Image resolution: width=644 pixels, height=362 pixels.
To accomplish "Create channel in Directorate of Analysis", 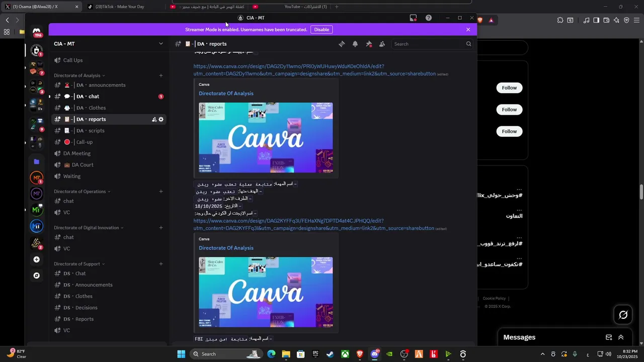I will click(x=161, y=75).
